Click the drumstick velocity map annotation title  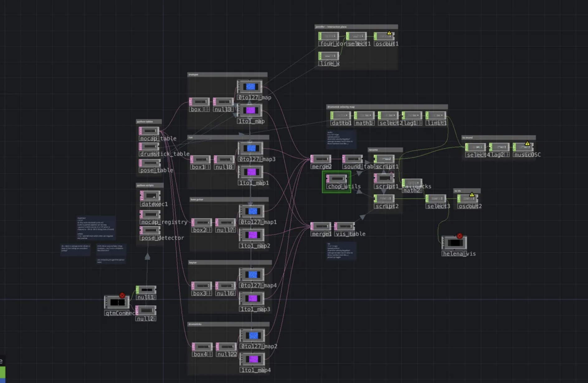(341, 107)
